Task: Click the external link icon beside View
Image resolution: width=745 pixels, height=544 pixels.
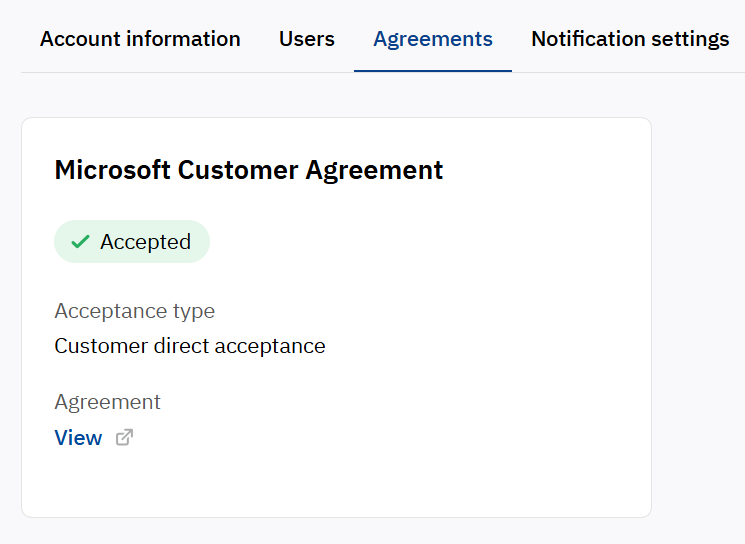Action: [124, 438]
